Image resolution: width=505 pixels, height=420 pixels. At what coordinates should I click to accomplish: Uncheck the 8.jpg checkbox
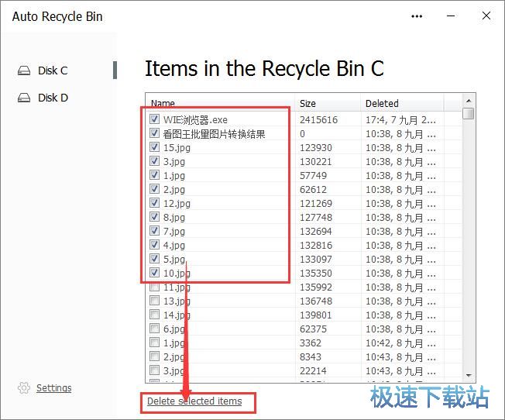(x=154, y=217)
